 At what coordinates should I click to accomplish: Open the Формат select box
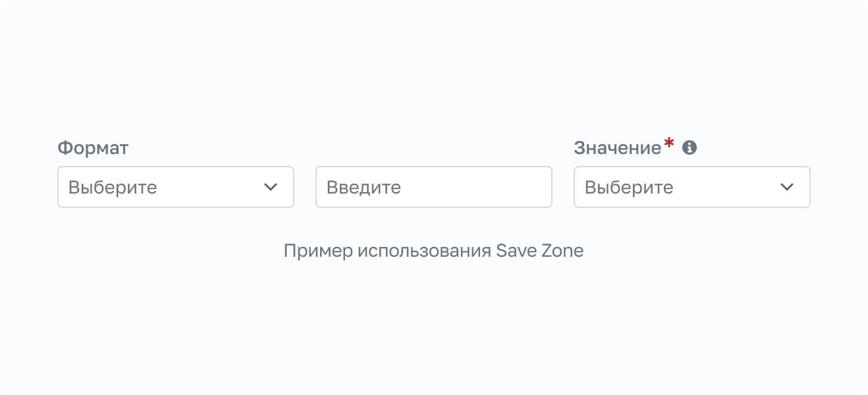point(176,187)
